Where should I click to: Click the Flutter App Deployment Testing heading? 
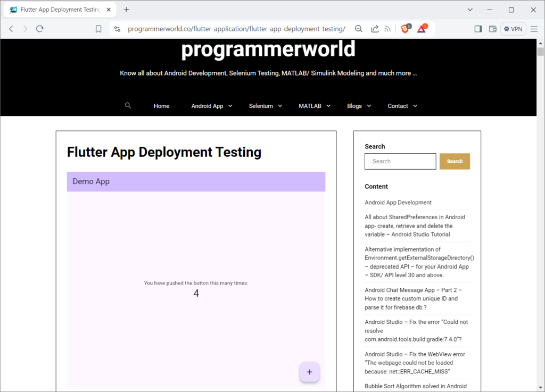164,152
